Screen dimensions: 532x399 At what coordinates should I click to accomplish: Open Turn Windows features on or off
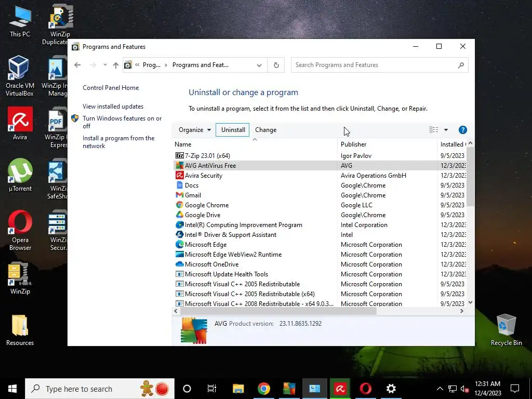(122, 122)
